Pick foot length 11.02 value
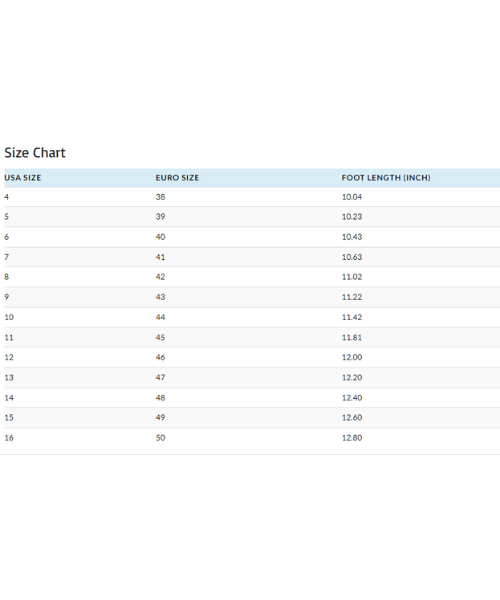The height and width of the screenshot is (600, 500). pyautogui.click(x=352, y=277)
